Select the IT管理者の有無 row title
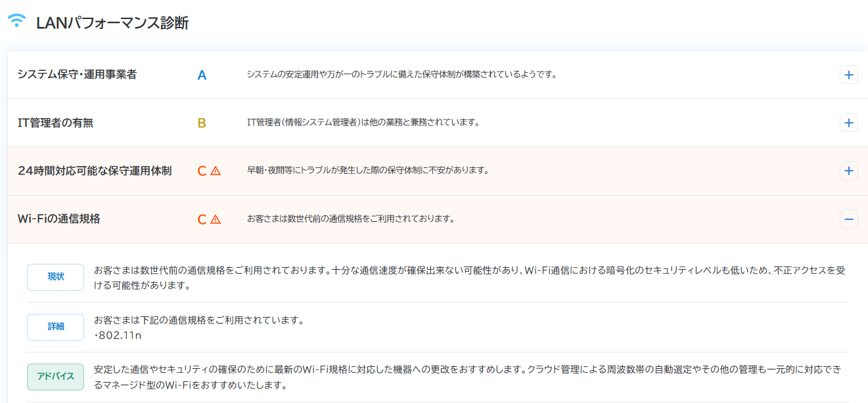Image resolution: width=868 pixels, height=403 pixels. pos(55,123)
